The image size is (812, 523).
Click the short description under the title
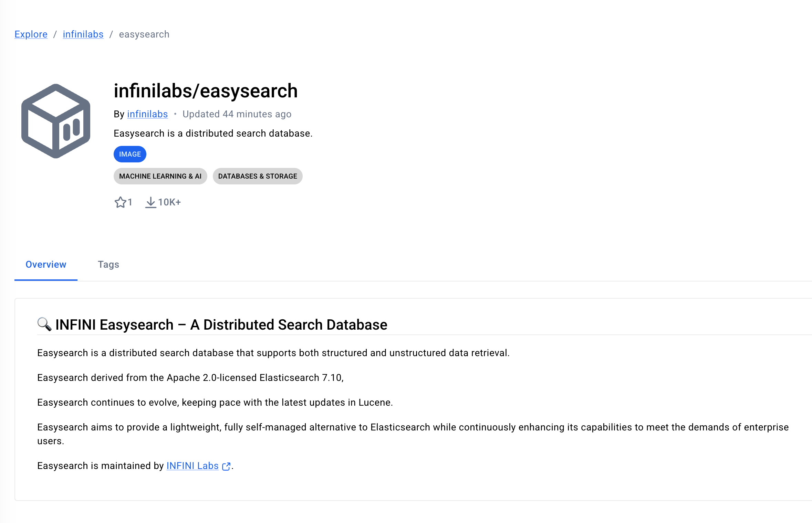pos(213,134)
